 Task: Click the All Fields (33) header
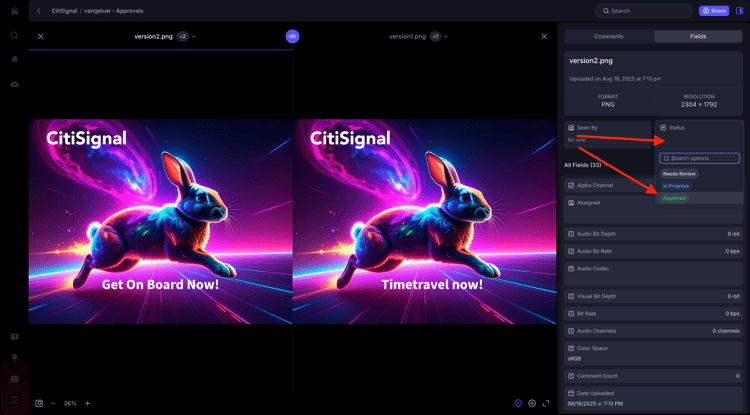(583, 165)
